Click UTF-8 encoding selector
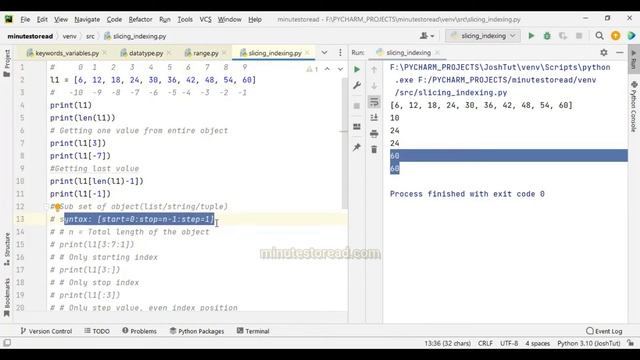Viewport: 640px width, 360px height. 509,343
